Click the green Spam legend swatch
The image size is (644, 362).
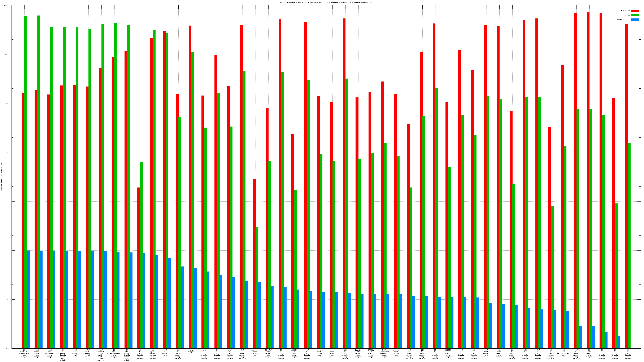[x=635, y=15]
